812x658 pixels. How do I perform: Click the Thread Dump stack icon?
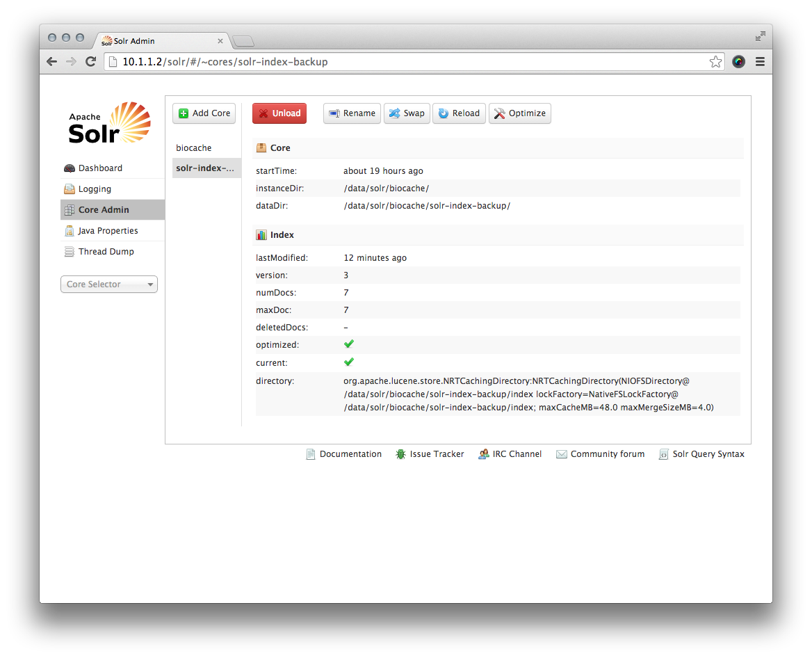click(x=70, y=252)
